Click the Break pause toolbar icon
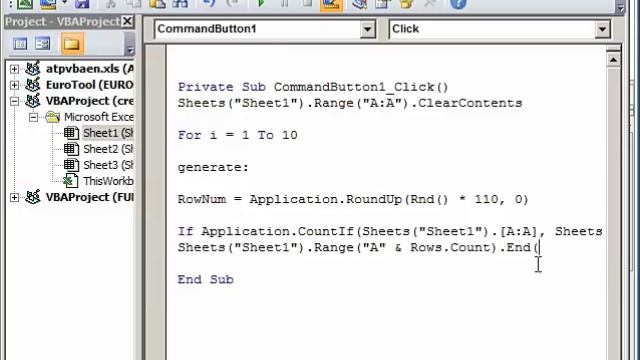640x360 pixels. tap(284, 4)
